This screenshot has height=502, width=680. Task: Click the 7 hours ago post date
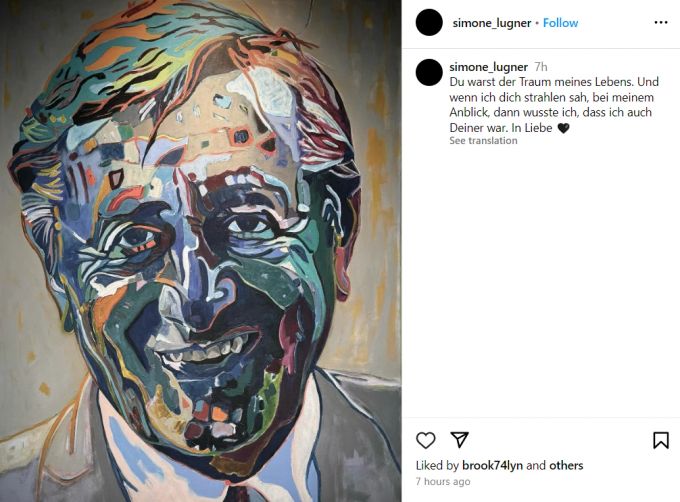(x=443, y=481)
